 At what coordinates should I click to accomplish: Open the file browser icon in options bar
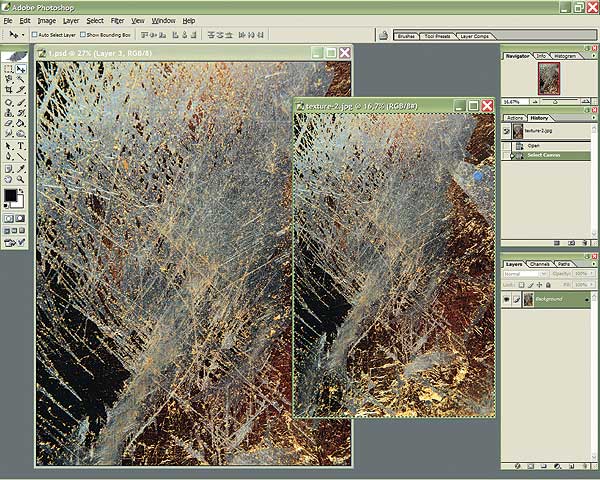pos(383,34)
